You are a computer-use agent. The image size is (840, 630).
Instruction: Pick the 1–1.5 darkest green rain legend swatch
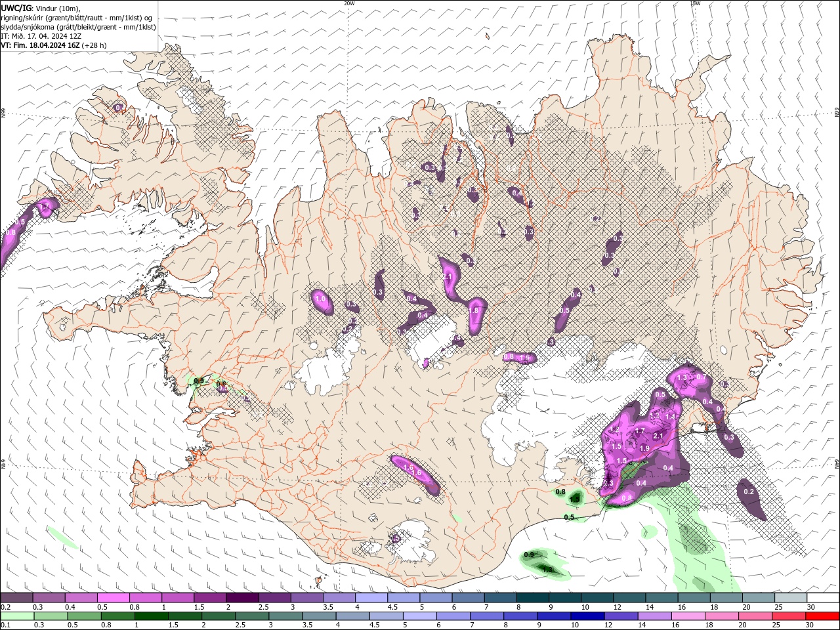coord(152,616)
